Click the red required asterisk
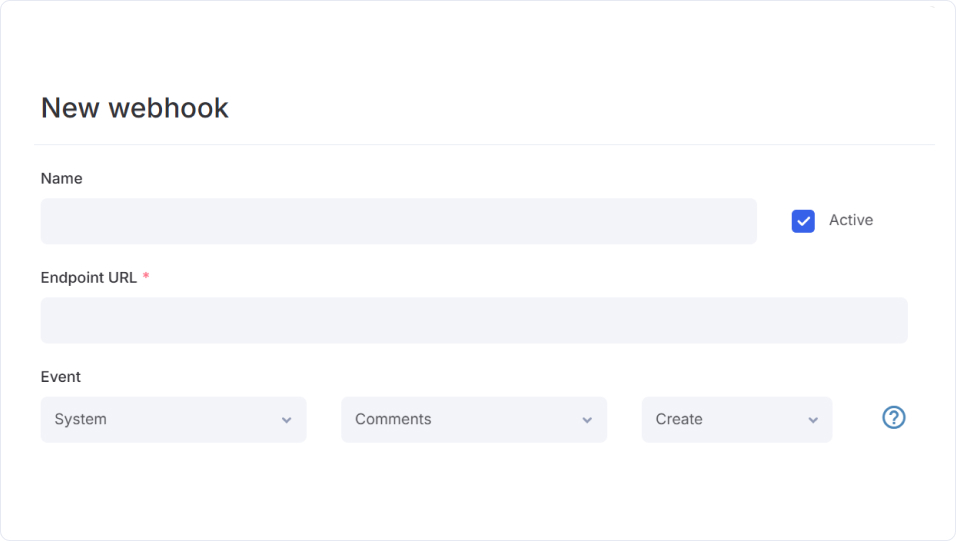This screenshot has height=541, width=956. [x=146, y=276]
